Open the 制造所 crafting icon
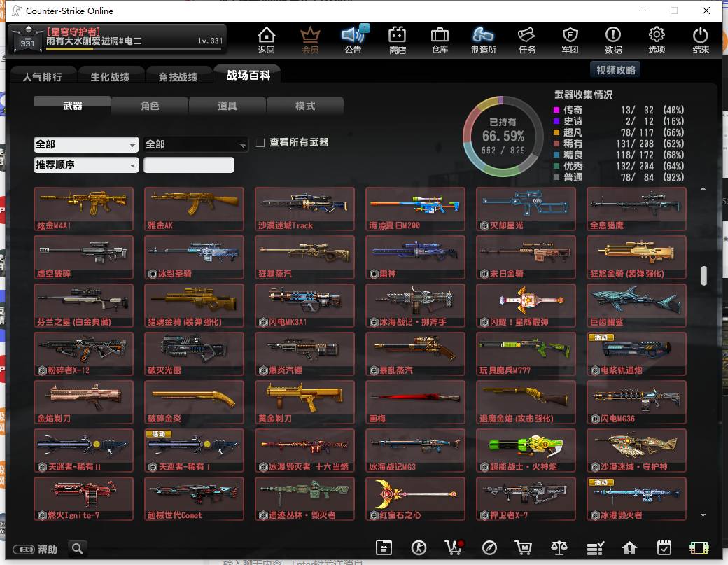Viewport: 728px width, 565px height. [x=483, y=39]
